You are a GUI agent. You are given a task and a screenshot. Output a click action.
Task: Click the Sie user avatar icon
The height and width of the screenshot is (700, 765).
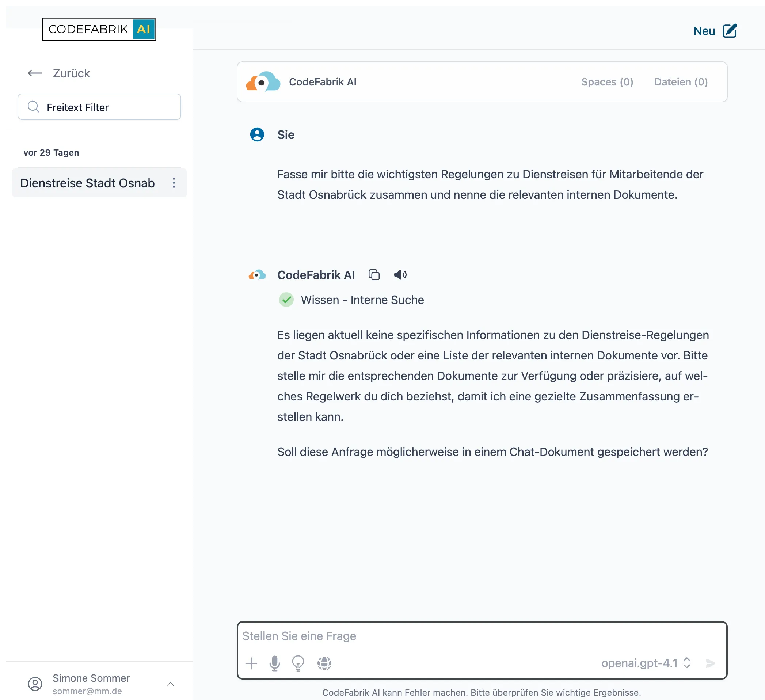[257, 134]
